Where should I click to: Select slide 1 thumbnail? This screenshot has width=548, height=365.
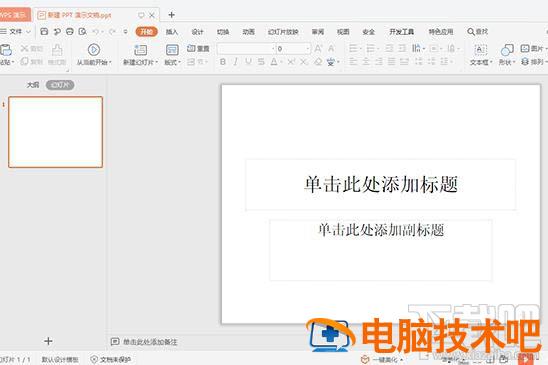[x=56, y=132]
